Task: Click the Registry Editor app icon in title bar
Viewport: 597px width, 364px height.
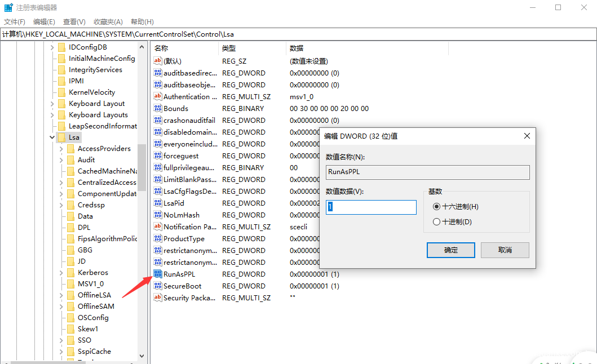Action: 8,8
